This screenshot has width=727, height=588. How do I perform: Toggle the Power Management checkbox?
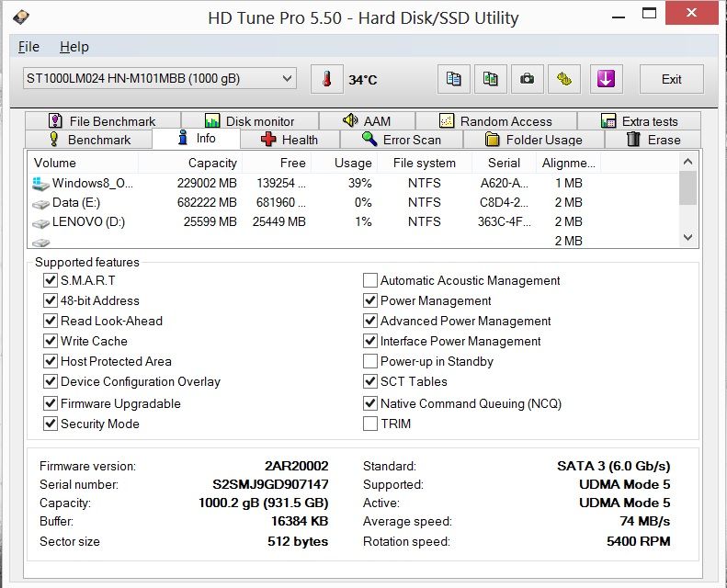(x=370, y=300)
